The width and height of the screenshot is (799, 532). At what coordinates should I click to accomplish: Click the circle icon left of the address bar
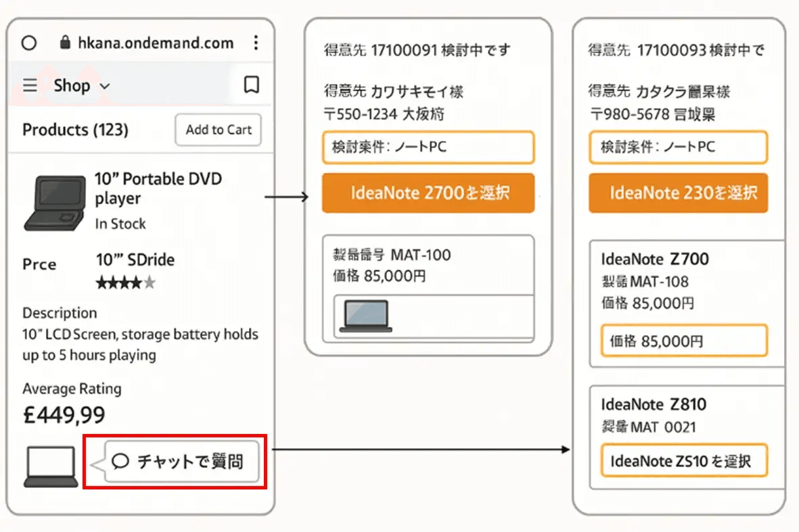(28, 43)
